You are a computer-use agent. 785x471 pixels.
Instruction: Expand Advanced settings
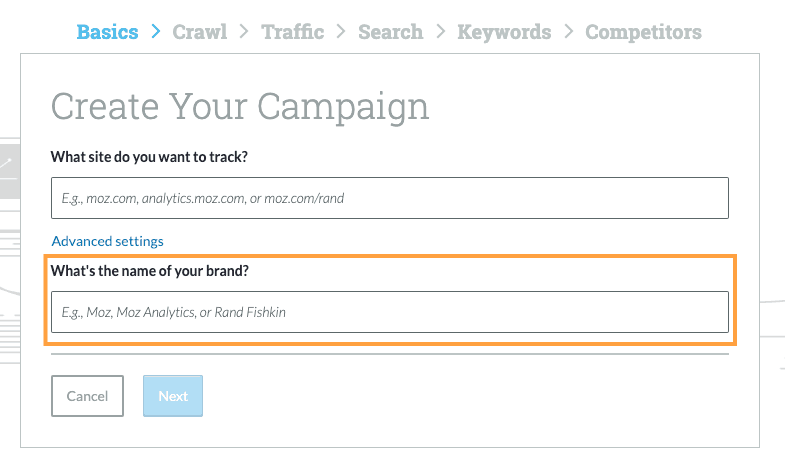tap(107, 241)
